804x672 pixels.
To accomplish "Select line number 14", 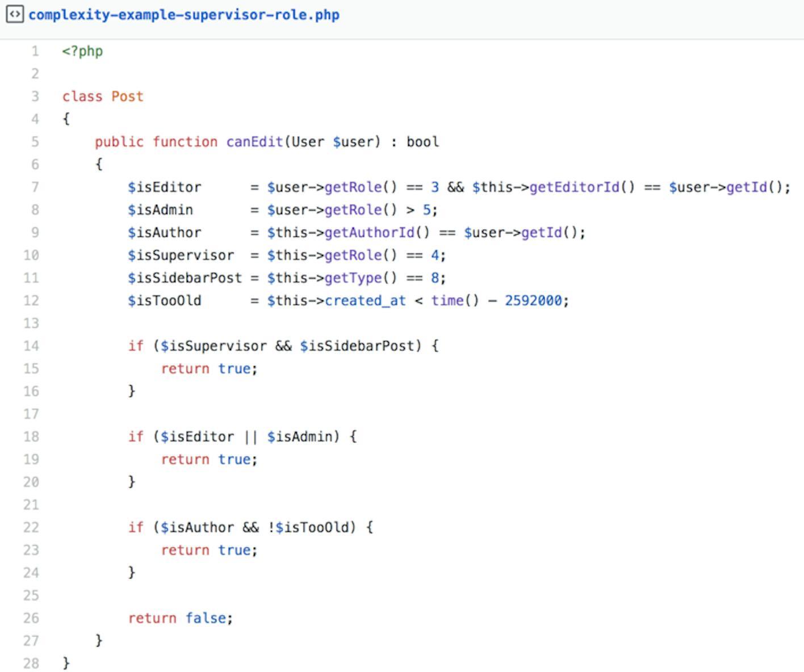I will click(31, 346).
